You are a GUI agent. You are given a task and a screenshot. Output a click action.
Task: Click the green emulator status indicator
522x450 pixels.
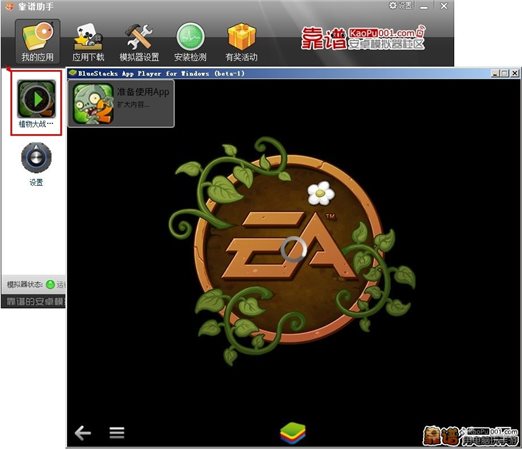pos(50,284)
